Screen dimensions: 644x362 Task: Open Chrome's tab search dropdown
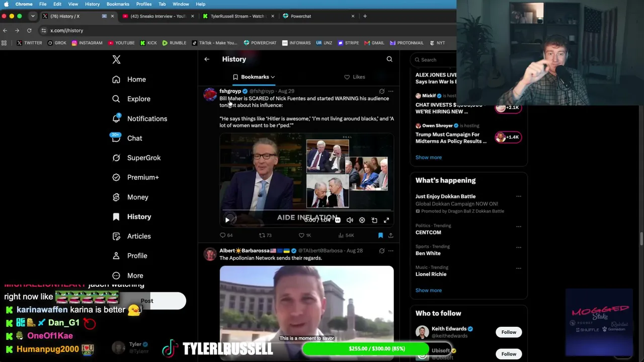tap(33, 16)
